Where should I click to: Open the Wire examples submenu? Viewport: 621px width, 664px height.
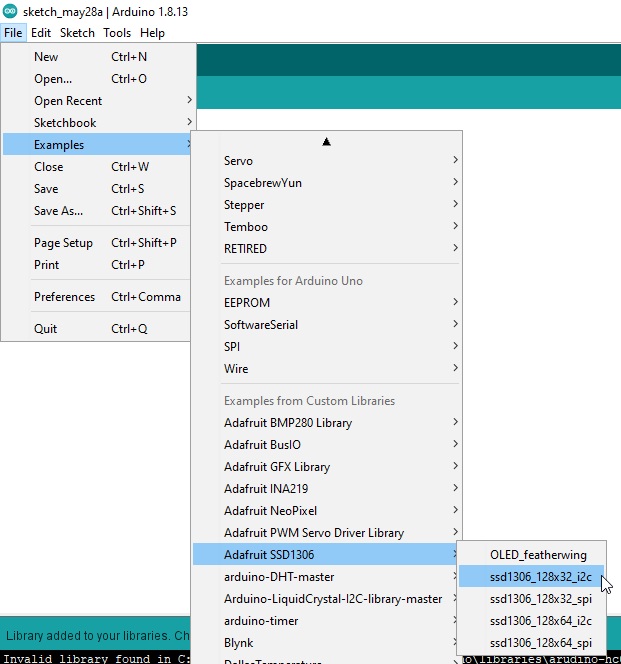click(x=327, y=369)
